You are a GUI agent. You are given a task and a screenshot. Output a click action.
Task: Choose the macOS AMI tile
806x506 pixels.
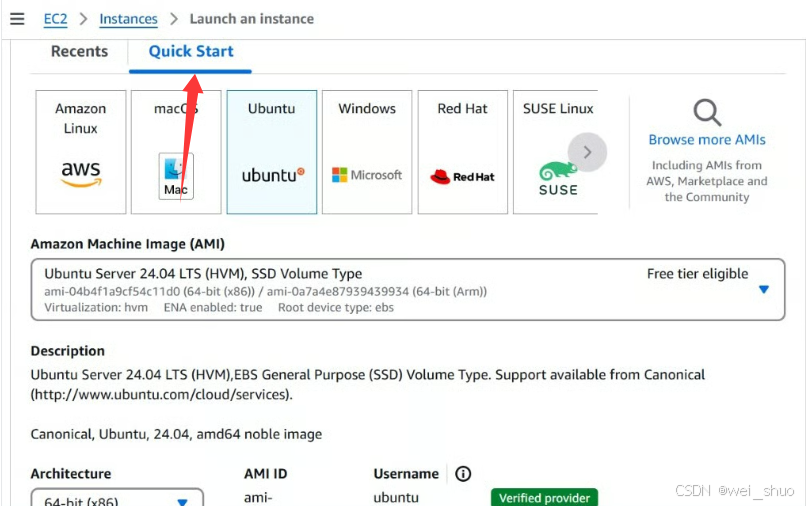176,152
